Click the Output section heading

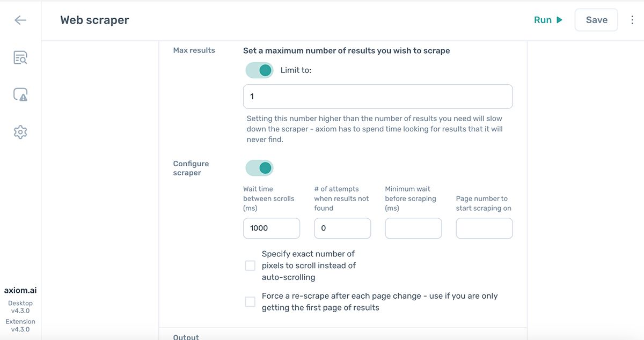(186, 337)
